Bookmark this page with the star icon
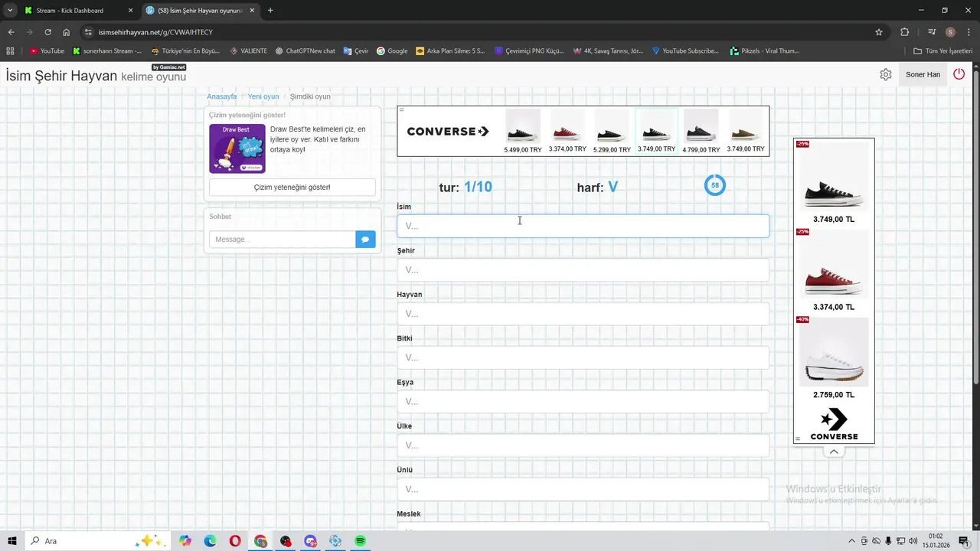The height and width of the screenshot is (551, 980). click(x=879, y=32)
